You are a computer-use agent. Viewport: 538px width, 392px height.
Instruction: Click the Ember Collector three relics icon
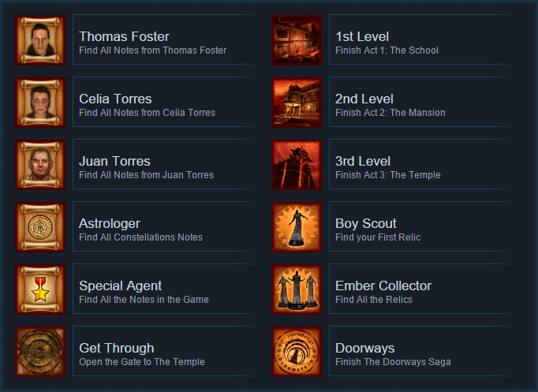pyautogui.click(x=297, y=289)
